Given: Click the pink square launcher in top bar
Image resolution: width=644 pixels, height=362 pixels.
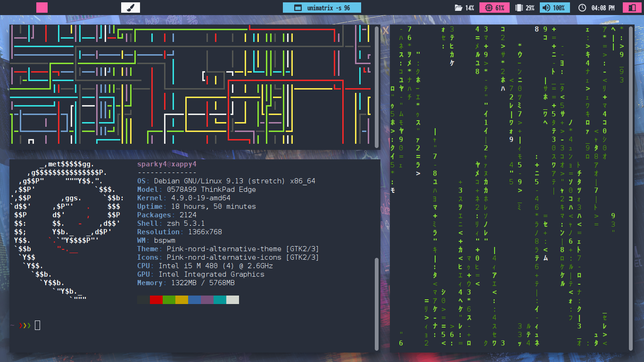Looking at the screenshot, I should (x=42, y=8).
